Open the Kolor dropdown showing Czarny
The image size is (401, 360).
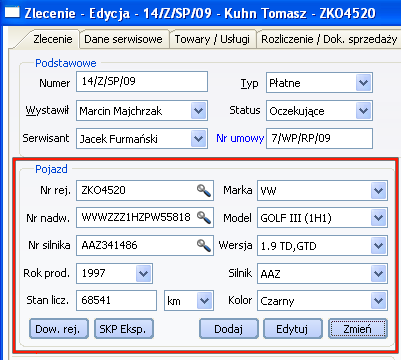click(378, 301)
